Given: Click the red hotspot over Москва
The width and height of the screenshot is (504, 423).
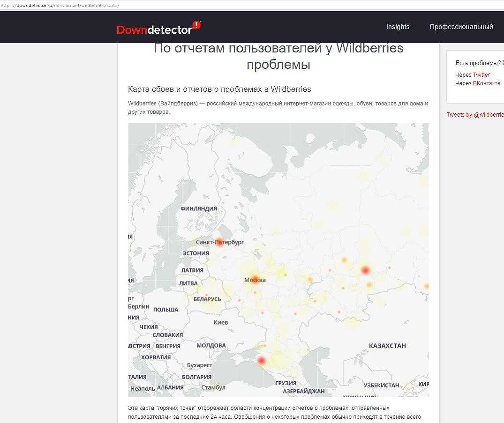Looking at the screenshot, I should [255, 280].
